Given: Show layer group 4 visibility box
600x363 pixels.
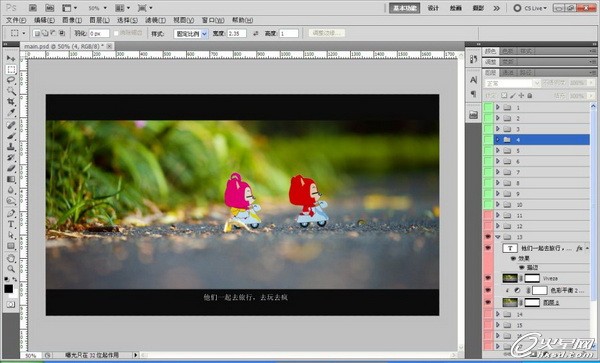Looking at the screenshot, I should [x=488, y=140].
